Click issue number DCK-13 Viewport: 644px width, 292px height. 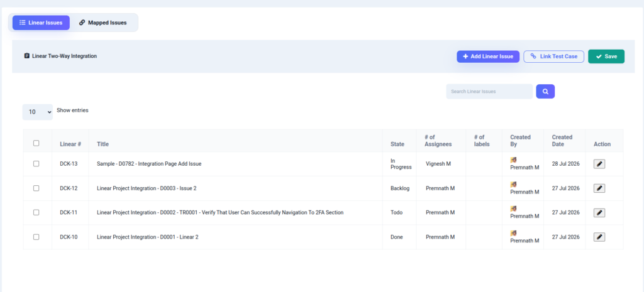69,164
